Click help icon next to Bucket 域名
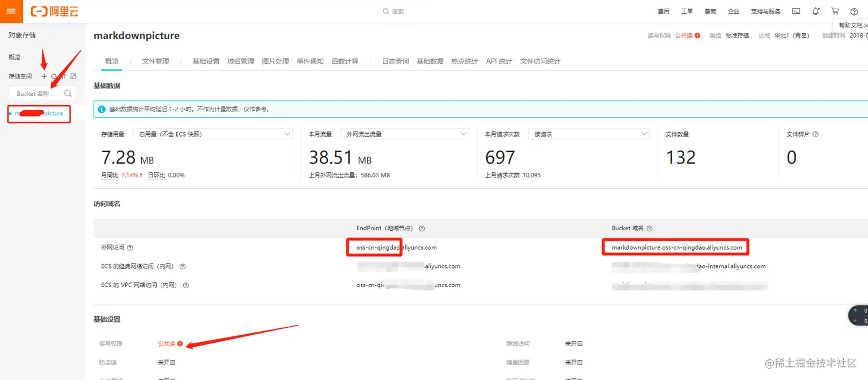Image resolution: width=868 pixels, height=380 pixels. tap(649, 228)
